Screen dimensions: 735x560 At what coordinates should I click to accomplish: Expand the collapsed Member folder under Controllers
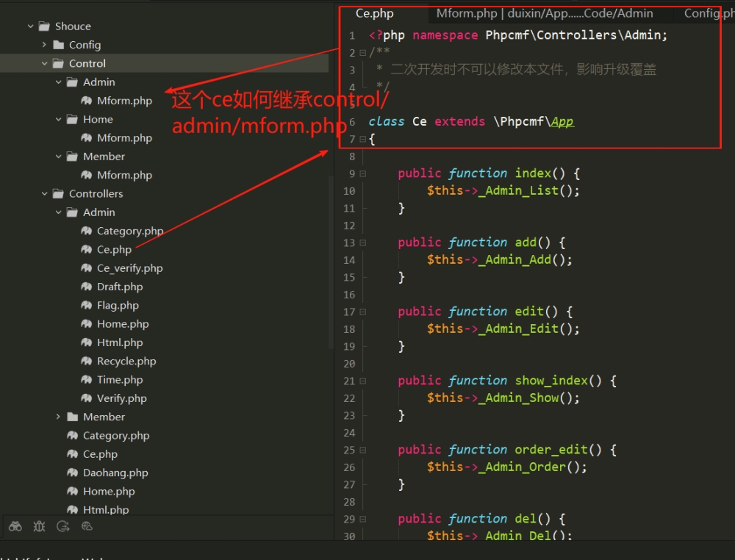click(x=59, y=417)
